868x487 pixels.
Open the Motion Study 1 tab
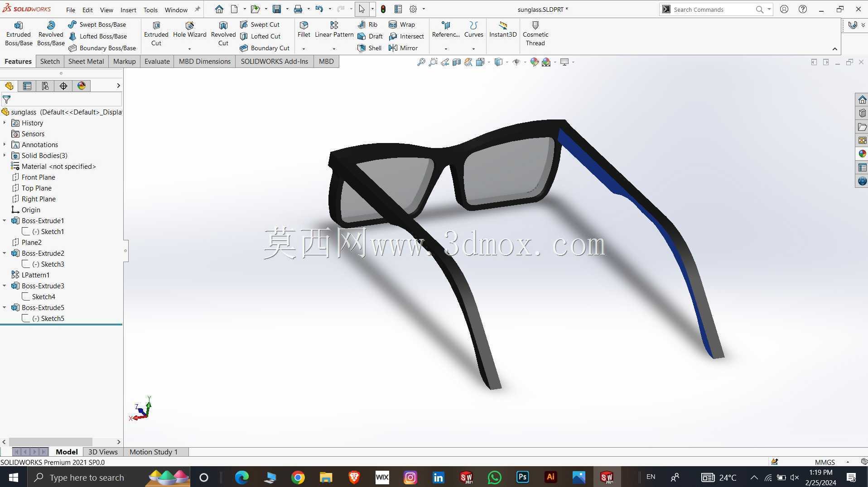pyautogui.click(x=154, y=452)
